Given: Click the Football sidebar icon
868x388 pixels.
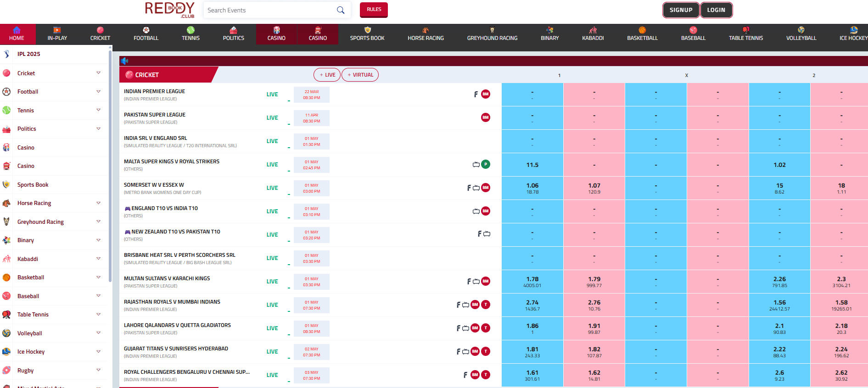Looking at the screenshot, I should 6,92.
